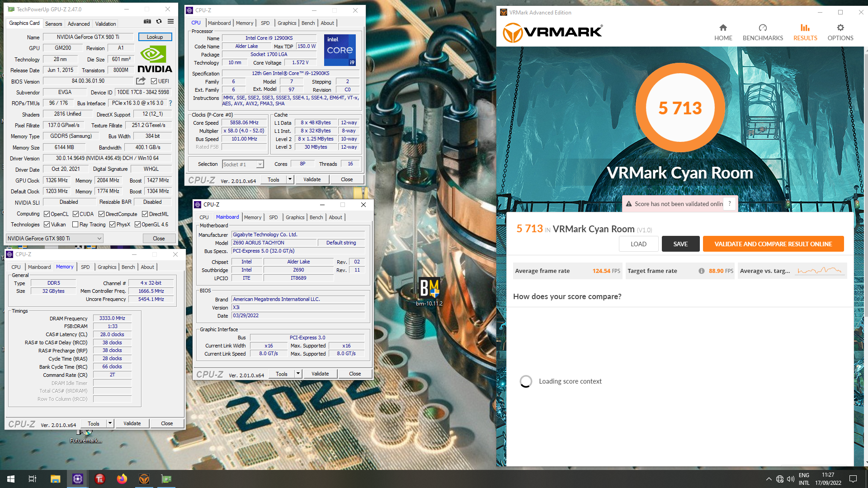
Task: Toggle the DirectML checkbox
Action: coord(145,214)
